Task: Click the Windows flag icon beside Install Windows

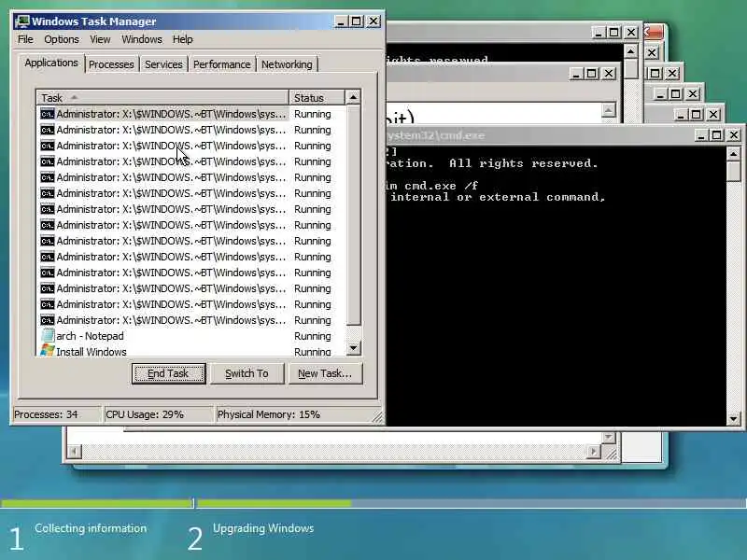Action: coord(48,351)
